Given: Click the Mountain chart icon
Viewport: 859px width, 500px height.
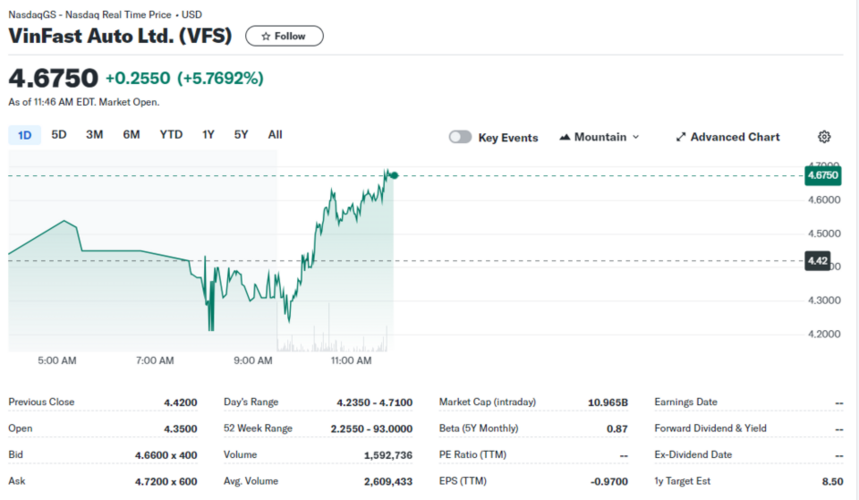Looking at the screenshot, I should (564, 137).
